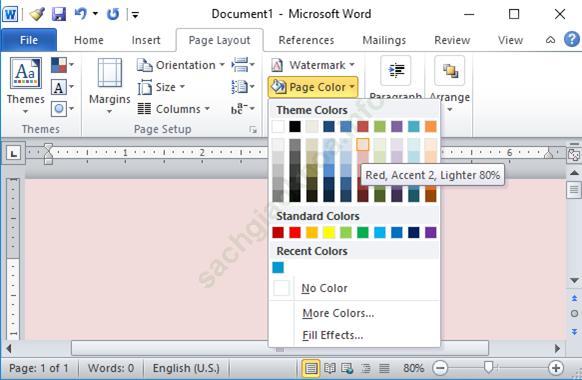Minimize the ribbon with the caret icon

pos(550,40)
